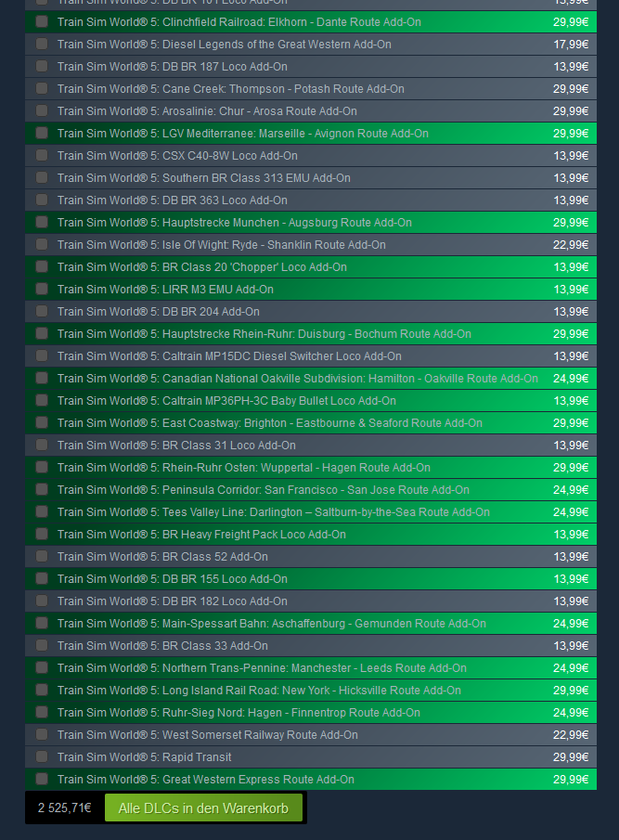
Task: Tick the Southern BR Class 313 EMU checkbox
Action: [x=42, y=177]
